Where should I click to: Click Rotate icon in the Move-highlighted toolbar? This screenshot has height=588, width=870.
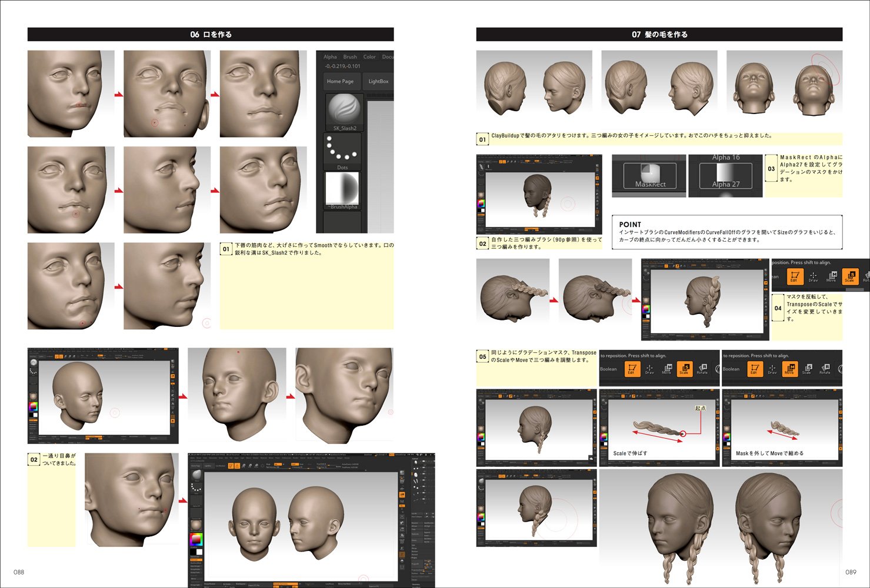tap(825, 369)
